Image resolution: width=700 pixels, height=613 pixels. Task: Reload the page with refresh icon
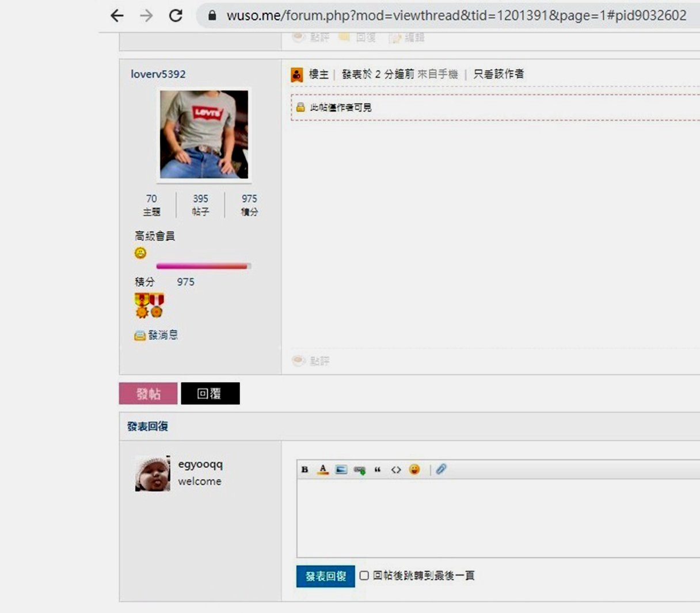(176, 16)
